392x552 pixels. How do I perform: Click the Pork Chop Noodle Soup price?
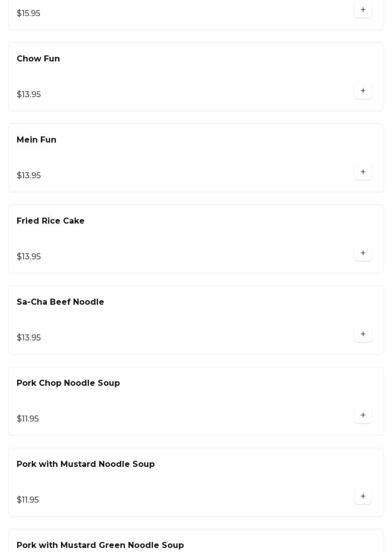pyautogui.click(x=28, y=419)
